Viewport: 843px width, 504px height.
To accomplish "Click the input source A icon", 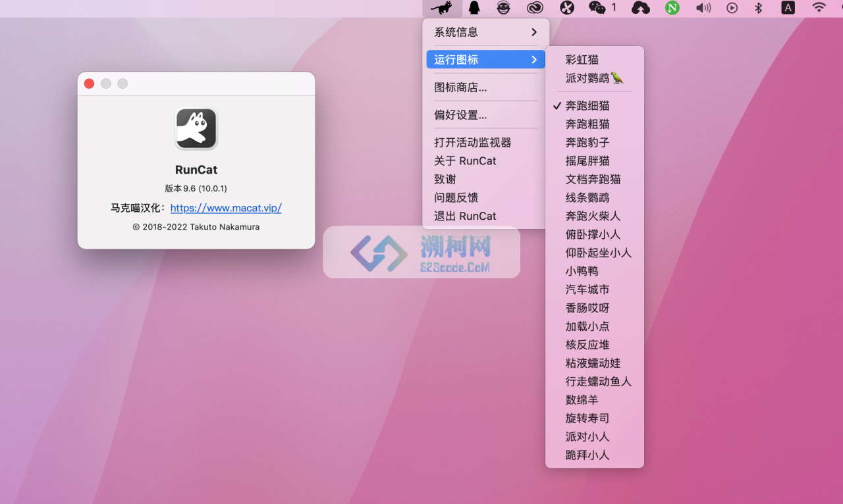I will click(788, 8).
